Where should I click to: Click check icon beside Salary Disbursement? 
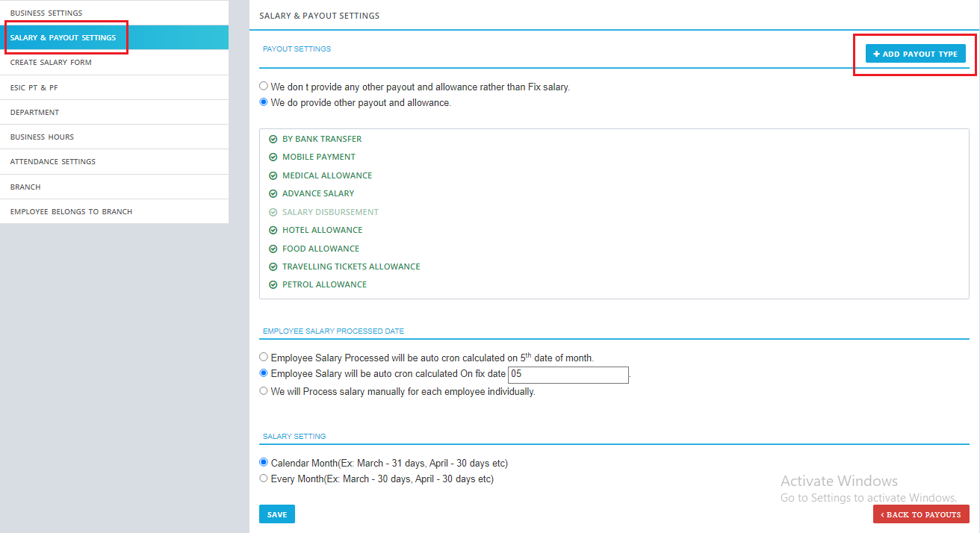[x=273, y=213]
